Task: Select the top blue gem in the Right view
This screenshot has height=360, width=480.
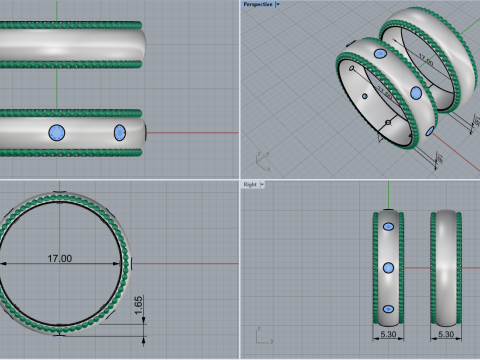Action: tap(388, 227)
